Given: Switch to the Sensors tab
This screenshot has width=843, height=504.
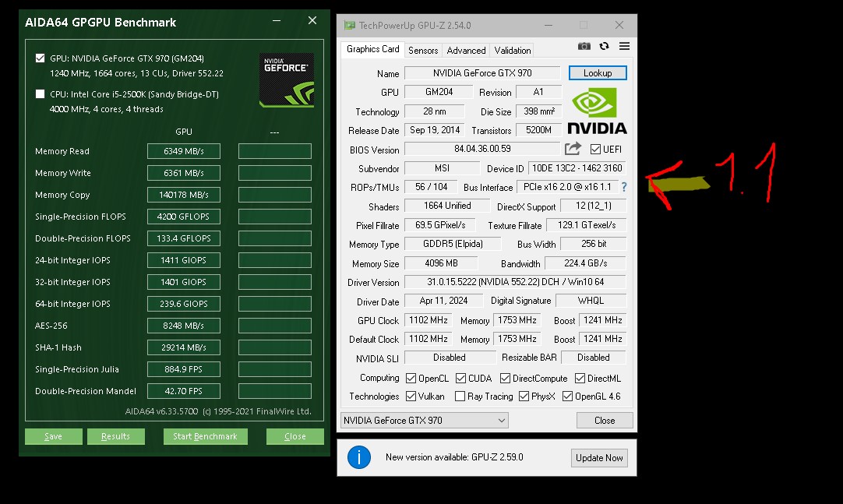Looking at the screenshot, I should click(423, 51).
